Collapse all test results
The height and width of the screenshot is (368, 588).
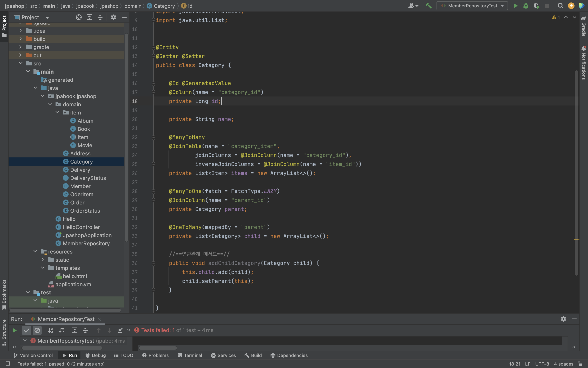85,330
